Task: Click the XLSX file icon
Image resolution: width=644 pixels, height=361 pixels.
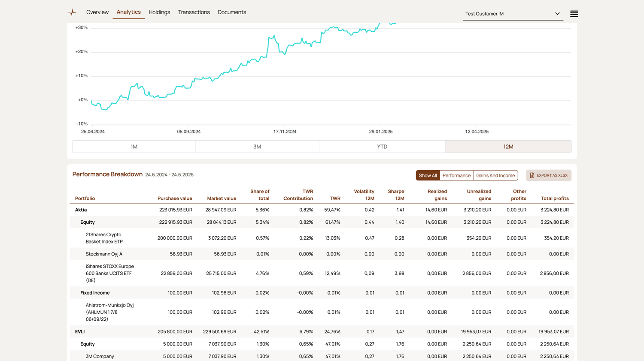Action: pos(532,175)
